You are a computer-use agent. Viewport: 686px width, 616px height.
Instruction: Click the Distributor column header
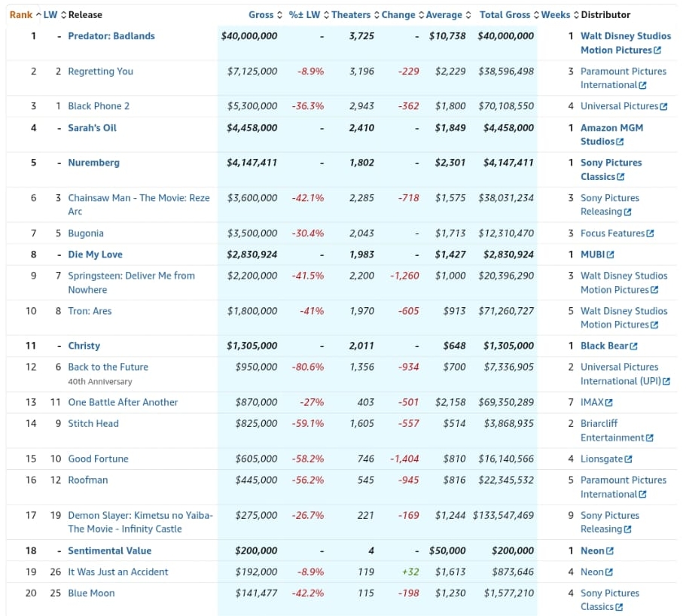click(x=605, y=15)
